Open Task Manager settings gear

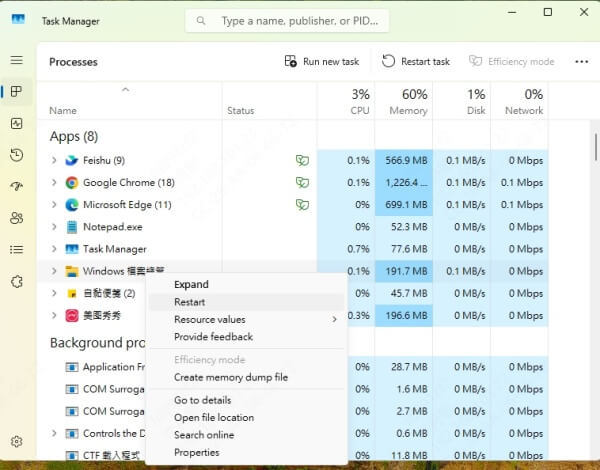click(x=16, y=441)
